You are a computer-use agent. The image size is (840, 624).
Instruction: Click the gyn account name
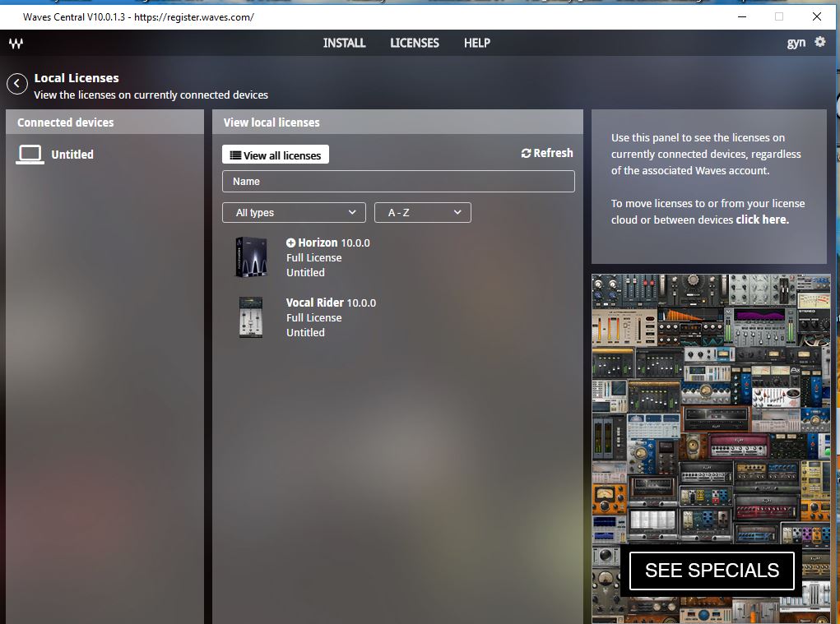[x=796, y=43]
